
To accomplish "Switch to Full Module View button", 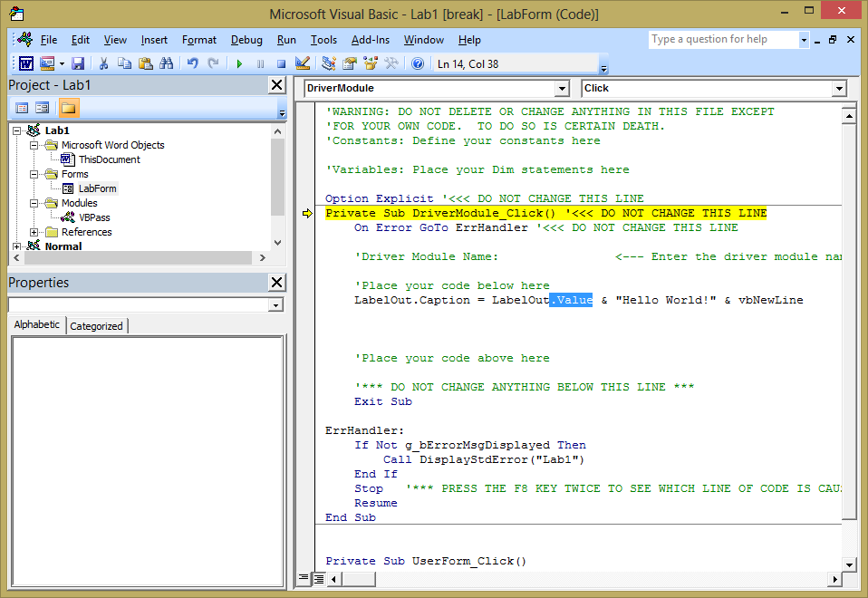I will (318, 577).
